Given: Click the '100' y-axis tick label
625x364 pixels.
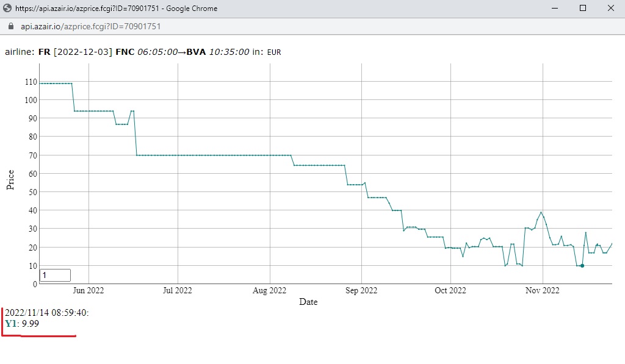Looking at the screenshot, I should 31,100.
